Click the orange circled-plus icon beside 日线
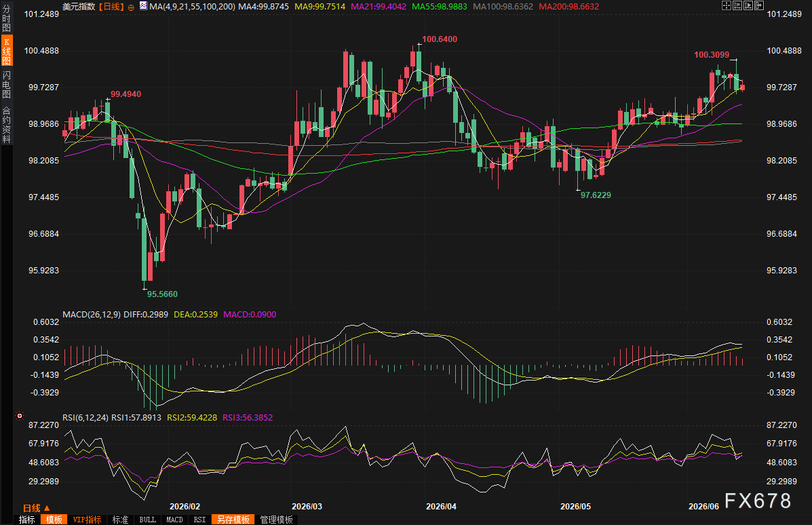Image resolution: width=812 pixels, height=525 pixels. click(x=131, y=7)
